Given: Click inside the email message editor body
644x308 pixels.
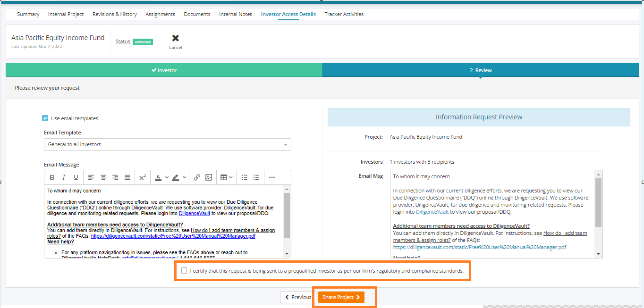Looking at the screenshot, I should pos(164,222).
